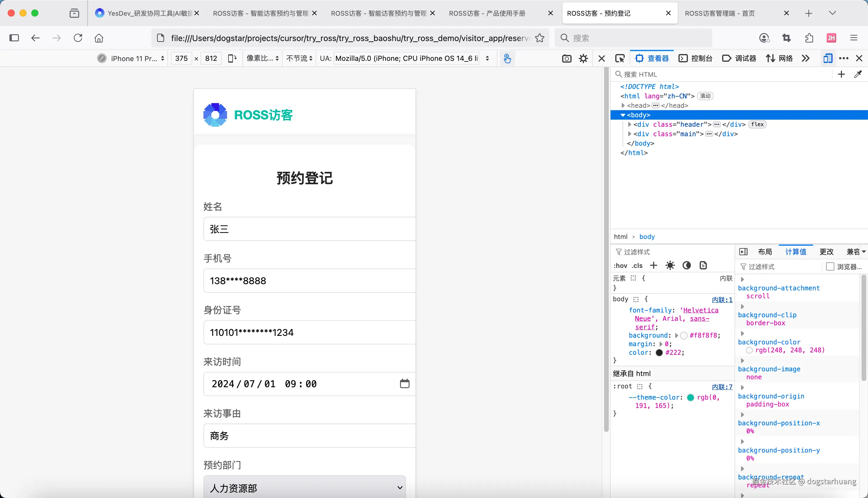Click the theme-color teal swatch
Viewport: 868px width, 498px height.
690,398
